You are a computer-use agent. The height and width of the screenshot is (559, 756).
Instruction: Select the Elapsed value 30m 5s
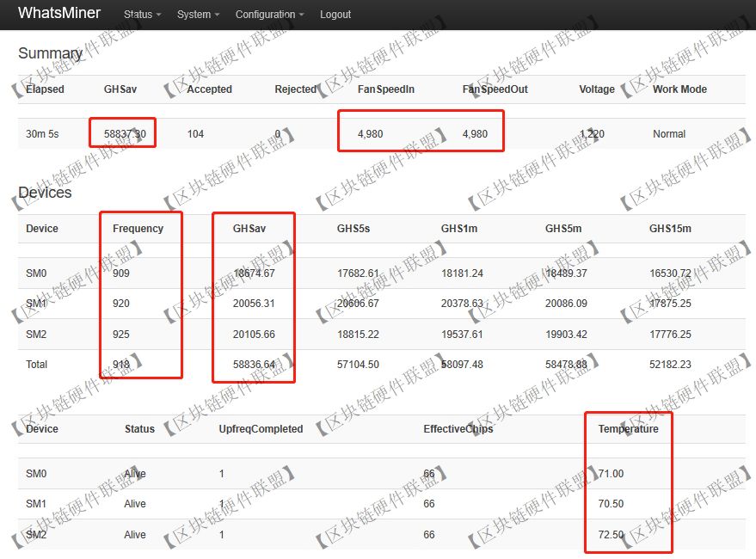tap(42, 134)
